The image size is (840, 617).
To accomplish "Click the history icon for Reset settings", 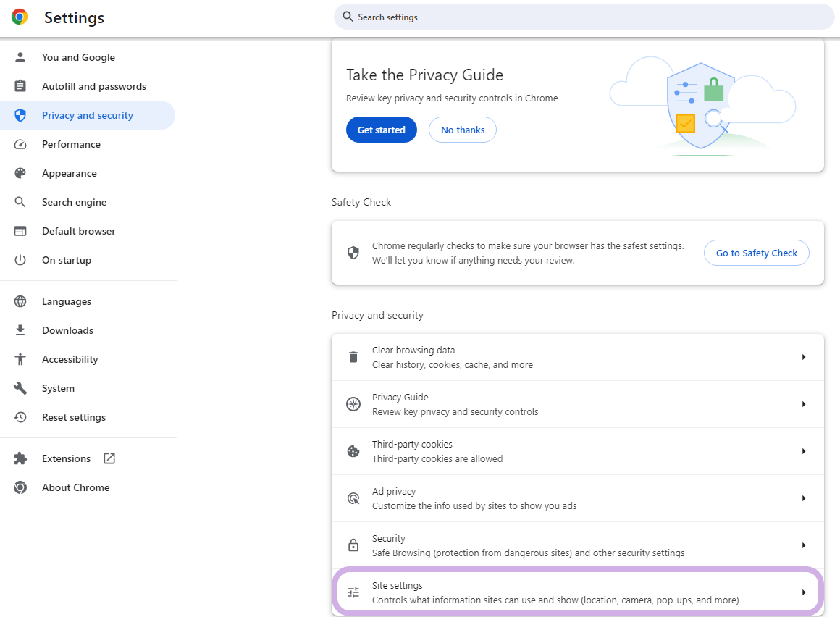I will [20, 417].
